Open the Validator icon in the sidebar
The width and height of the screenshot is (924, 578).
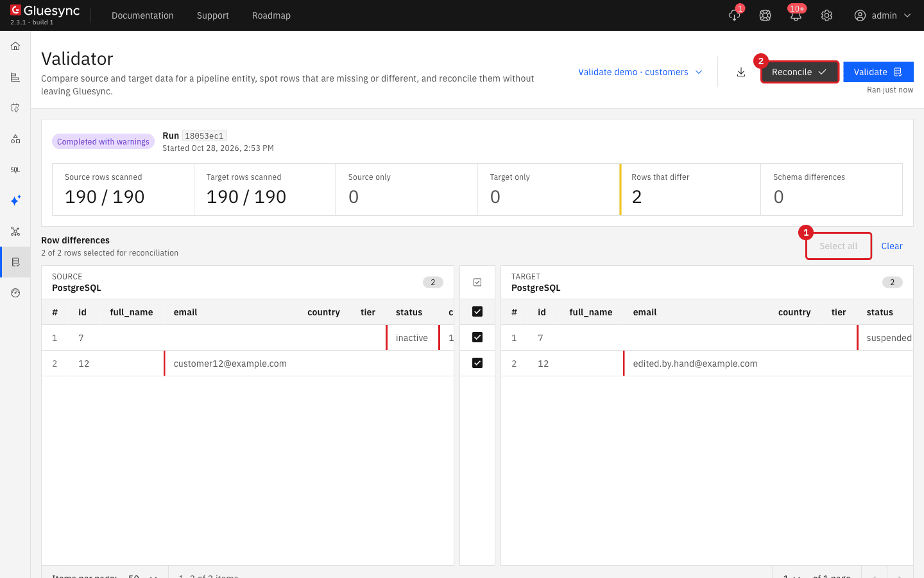coord(15,262)
